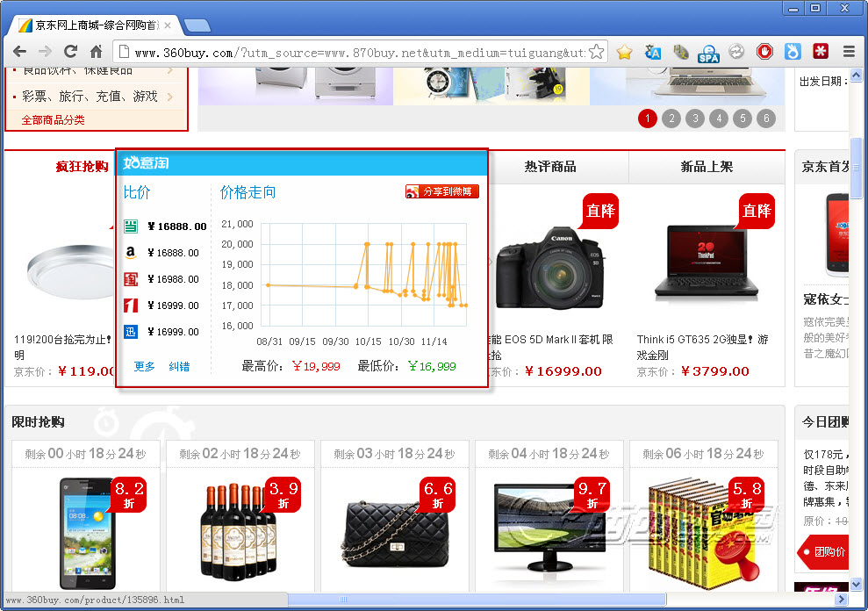Click the vertical scrollbar down arrow

(857, 585)
